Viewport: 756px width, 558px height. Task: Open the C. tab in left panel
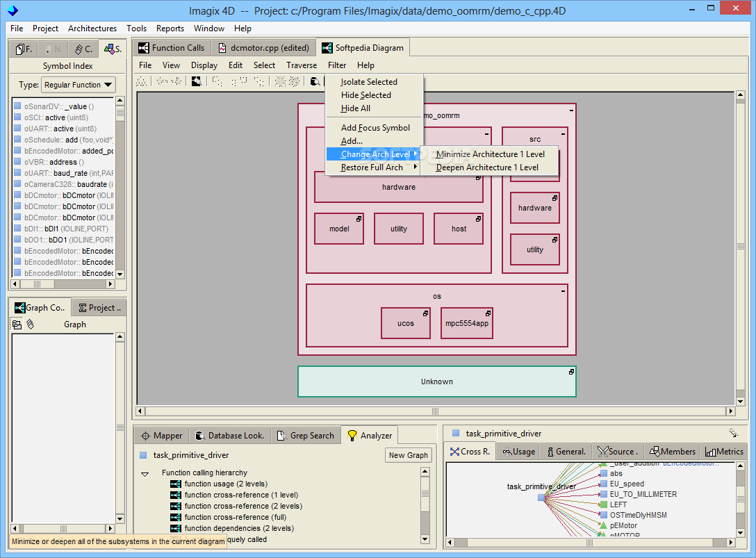pos(84,49)
